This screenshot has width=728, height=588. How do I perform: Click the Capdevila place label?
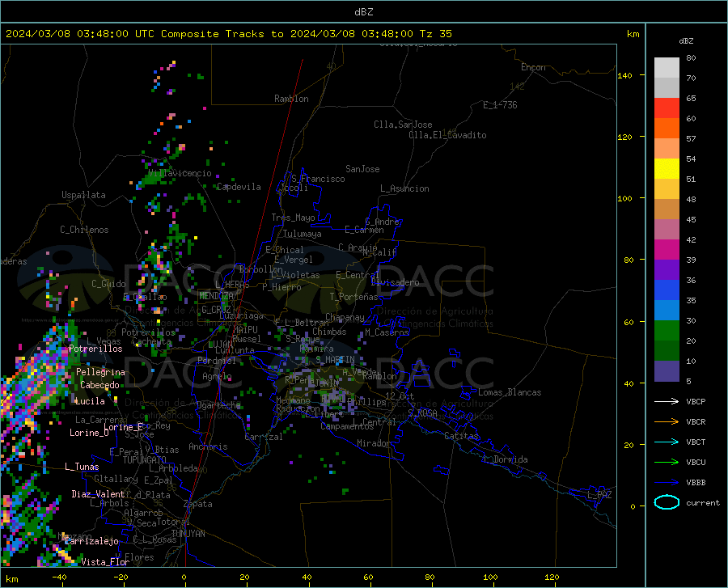click(239, 187)
